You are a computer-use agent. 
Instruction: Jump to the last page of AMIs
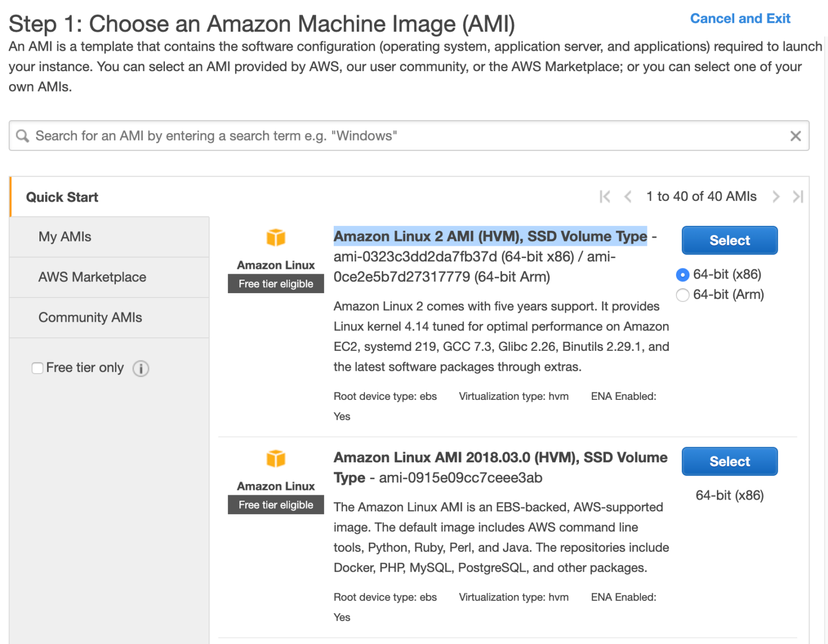[798, 197]
